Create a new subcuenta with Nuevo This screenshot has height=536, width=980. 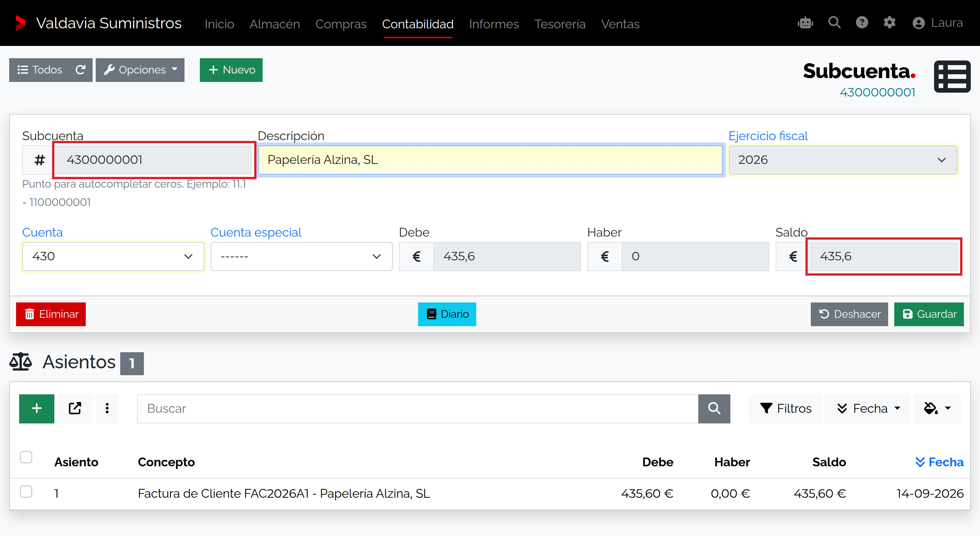[x=231, y=70]
